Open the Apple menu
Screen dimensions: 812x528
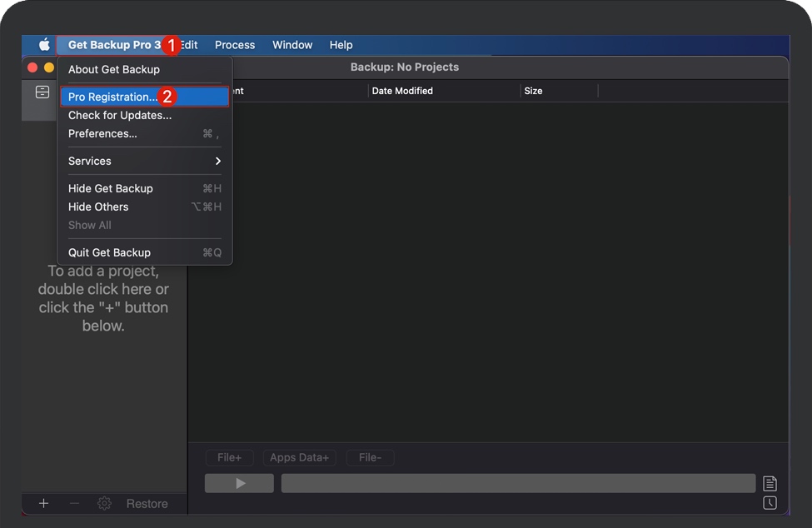tap(44, 45)
